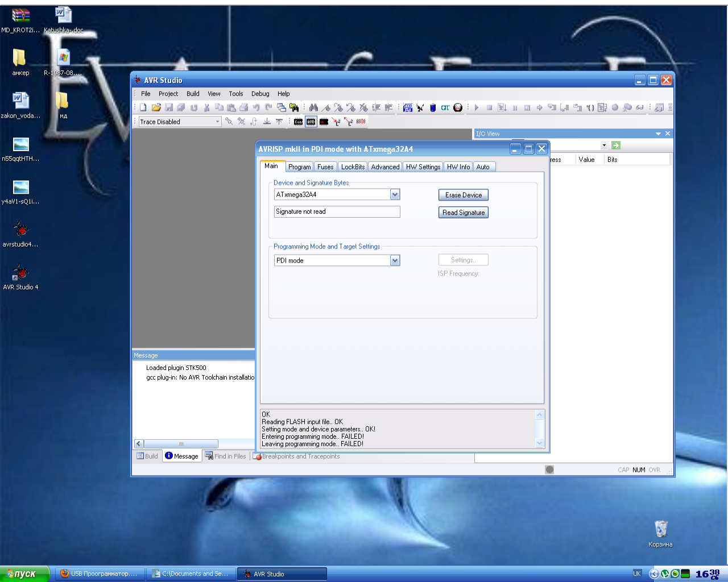This screenshot has height=582, width=728.
Task: Click the AVR programmer dialog icon
Action: pyautogui.click(x=311, y=122)
